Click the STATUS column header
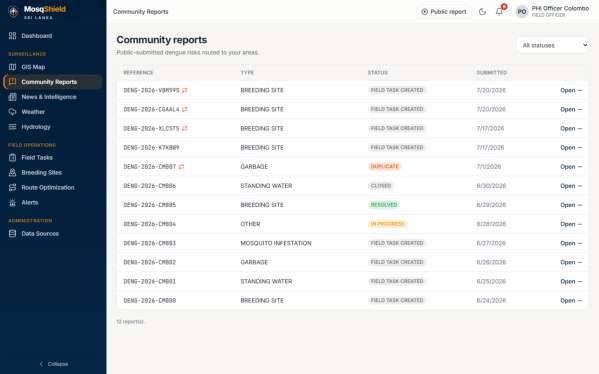 [x=377, y=73]
